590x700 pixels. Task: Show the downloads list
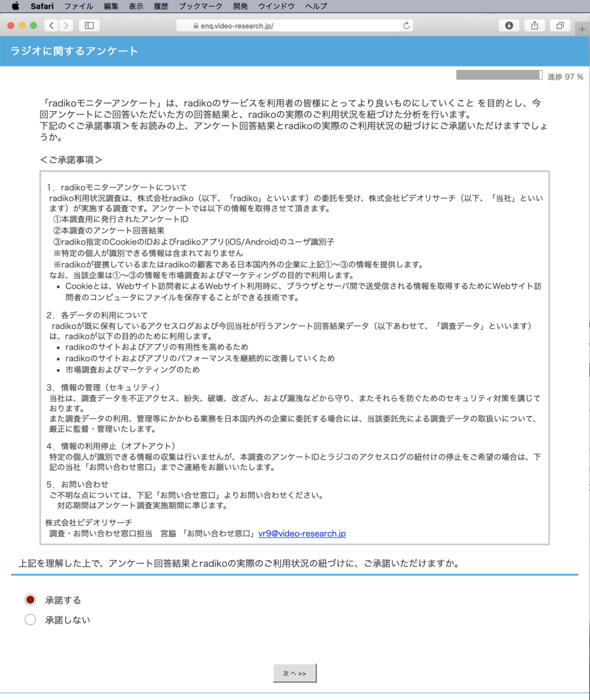point(509,26)
